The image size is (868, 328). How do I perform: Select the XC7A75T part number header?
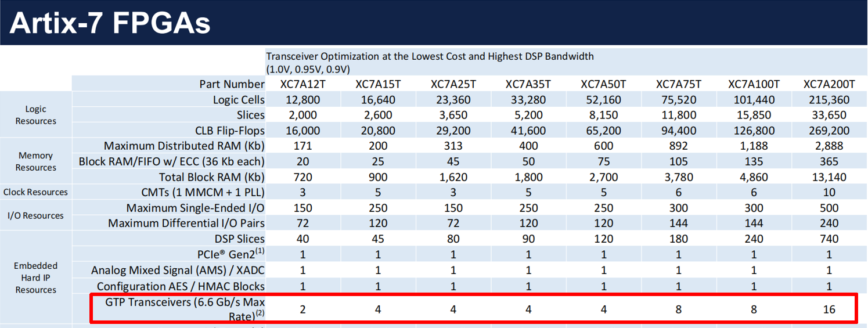[x=679, y=84]
